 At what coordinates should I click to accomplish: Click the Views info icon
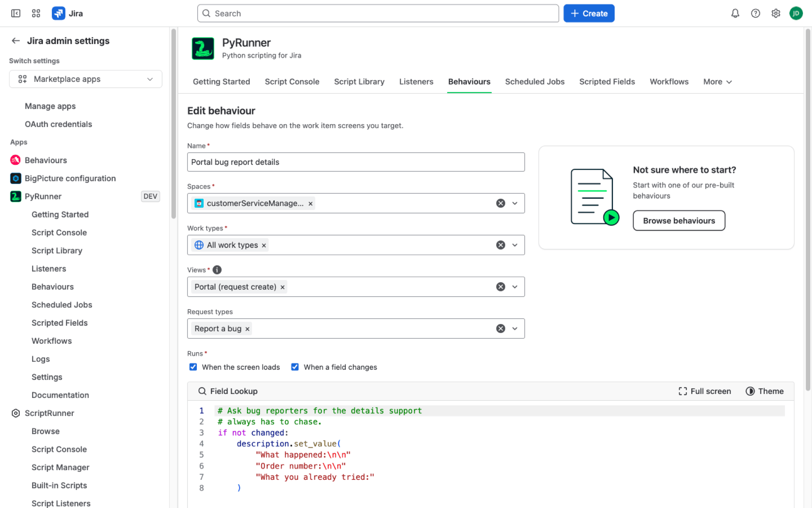point(217,270)
